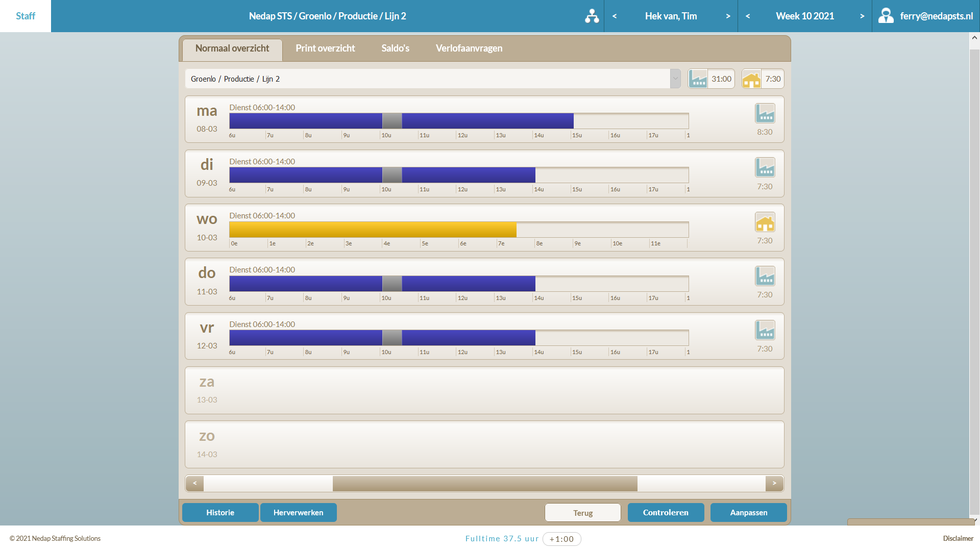The height and width of the screenshot is (551, 980).
Task: Click the factory icon on Thursday row
Action: pos(765,276)
